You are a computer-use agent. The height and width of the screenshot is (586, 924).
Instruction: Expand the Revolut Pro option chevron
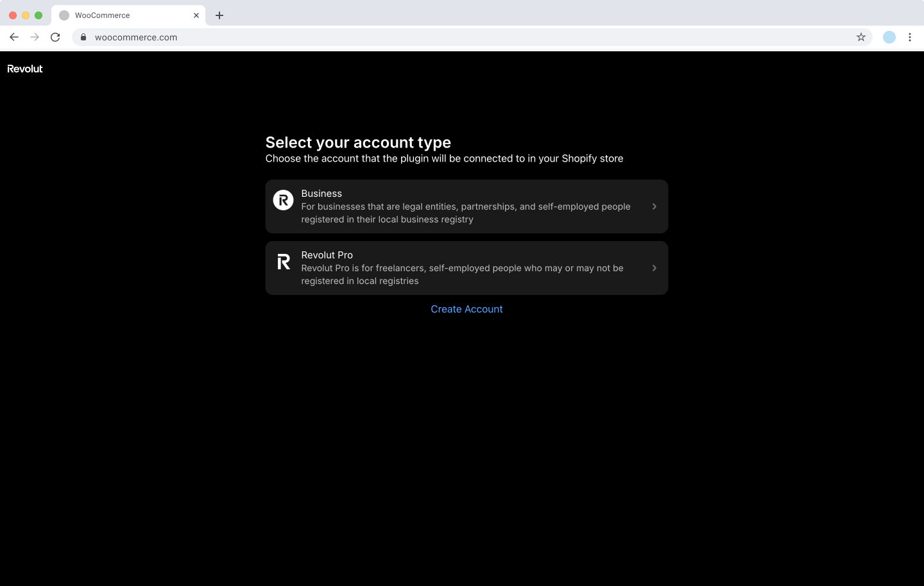tap(654, 268)
